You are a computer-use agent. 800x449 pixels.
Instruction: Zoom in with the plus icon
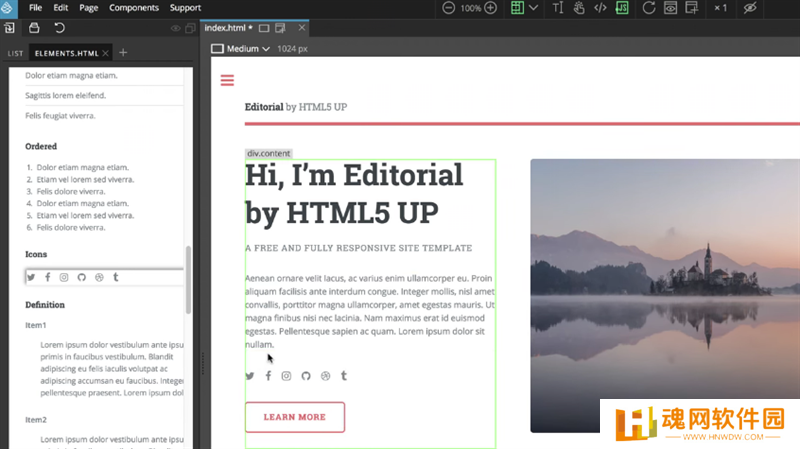click(490, 8)
